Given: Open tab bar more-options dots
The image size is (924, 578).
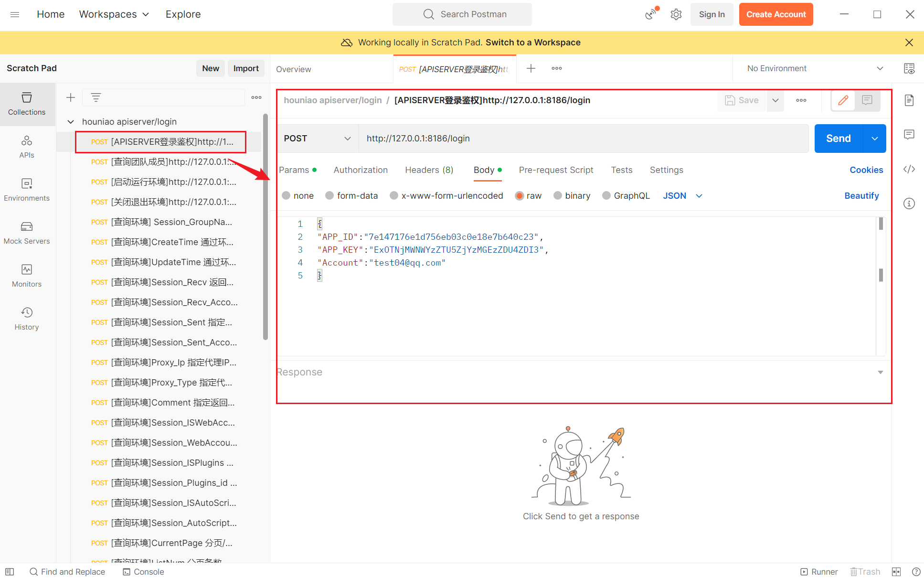Looking at the screenshot, I should [x=556, y=68].
